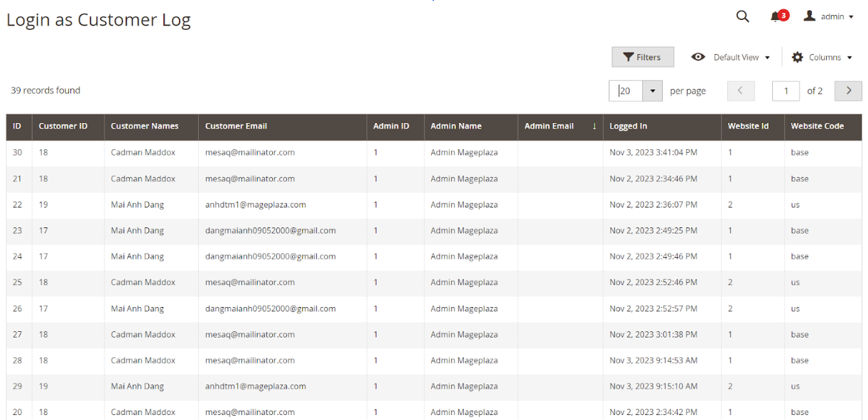
Task: Expand the per page dropdown arrow
Action: point(653,91)
